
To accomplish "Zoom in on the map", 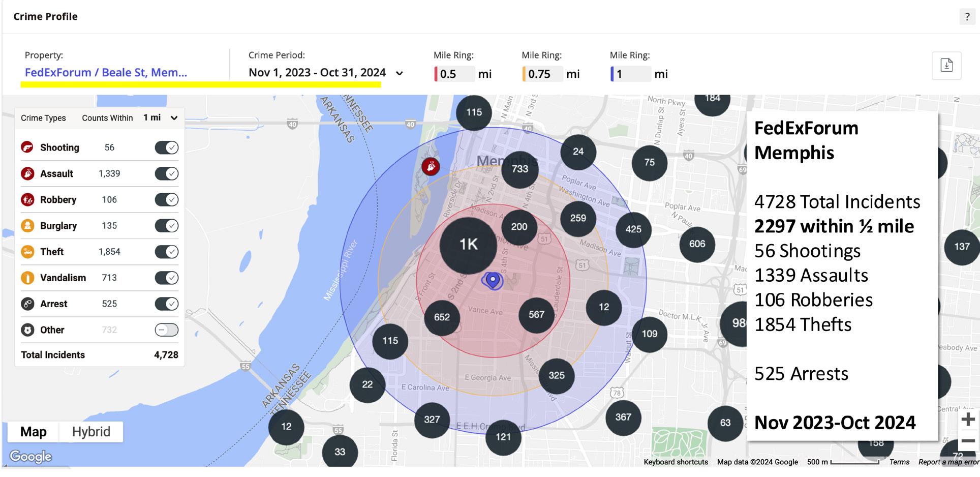I will [968, 420].
